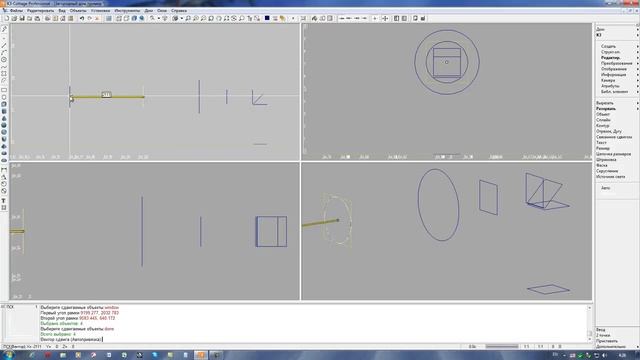Screen dimensions: 640x360
Task: Click the Open file toolbar icon
Action: pos(14,18)
